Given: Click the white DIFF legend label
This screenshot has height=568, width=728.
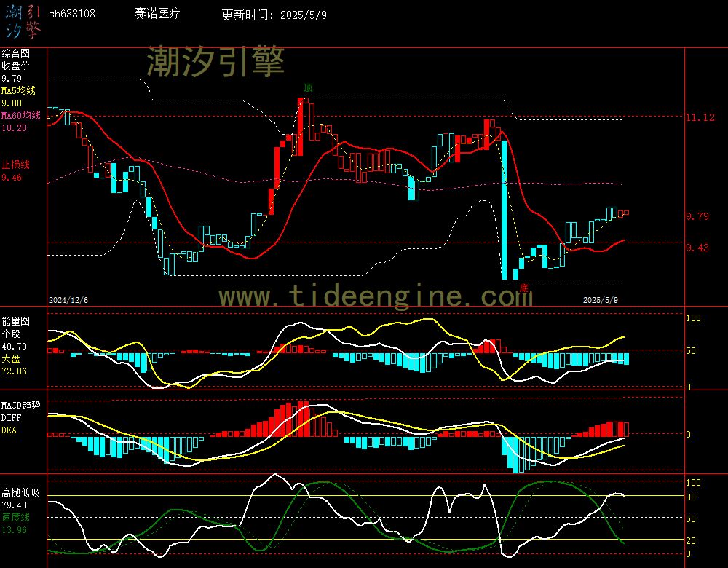Looking at the screenshot, I should pos(11,417).
